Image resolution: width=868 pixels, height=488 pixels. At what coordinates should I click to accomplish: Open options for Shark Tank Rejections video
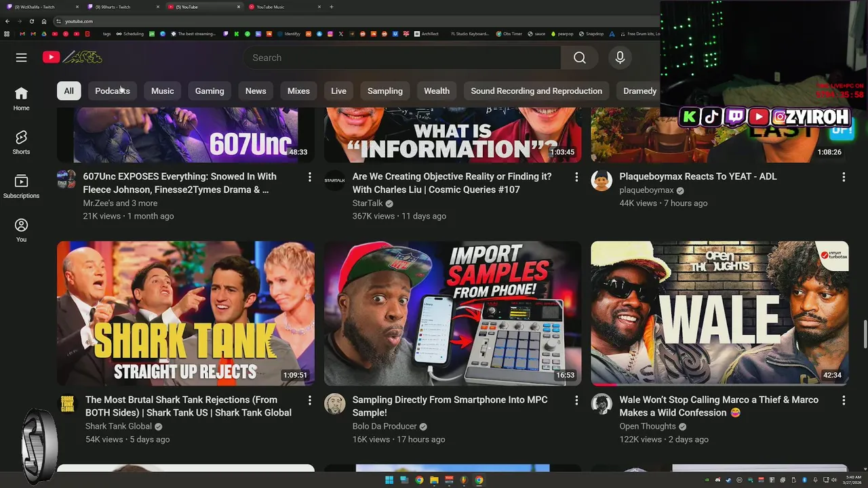[309, 401]
